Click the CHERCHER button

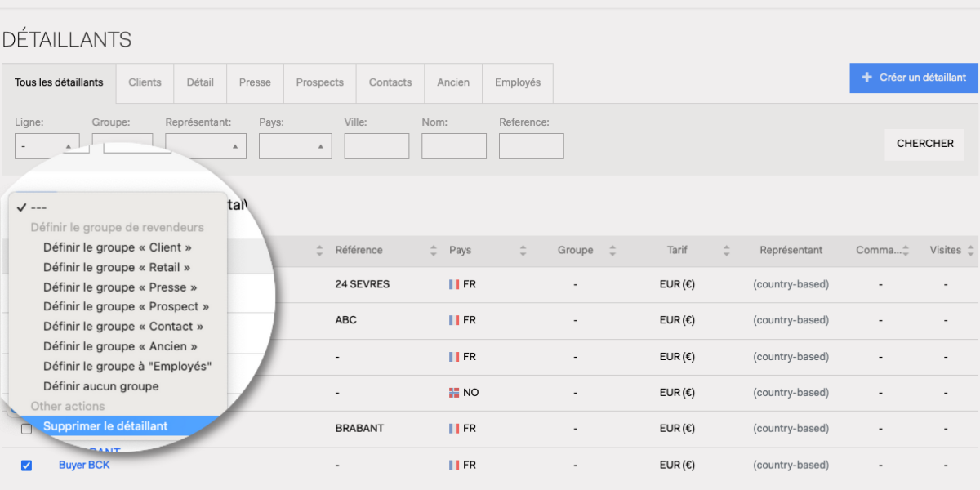click(925, 144)
